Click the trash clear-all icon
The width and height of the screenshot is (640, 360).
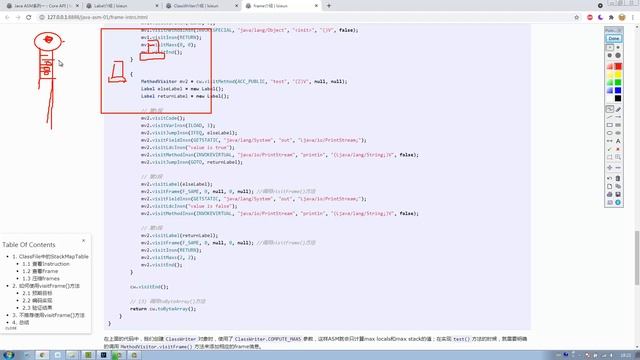(x=618, y=178)
